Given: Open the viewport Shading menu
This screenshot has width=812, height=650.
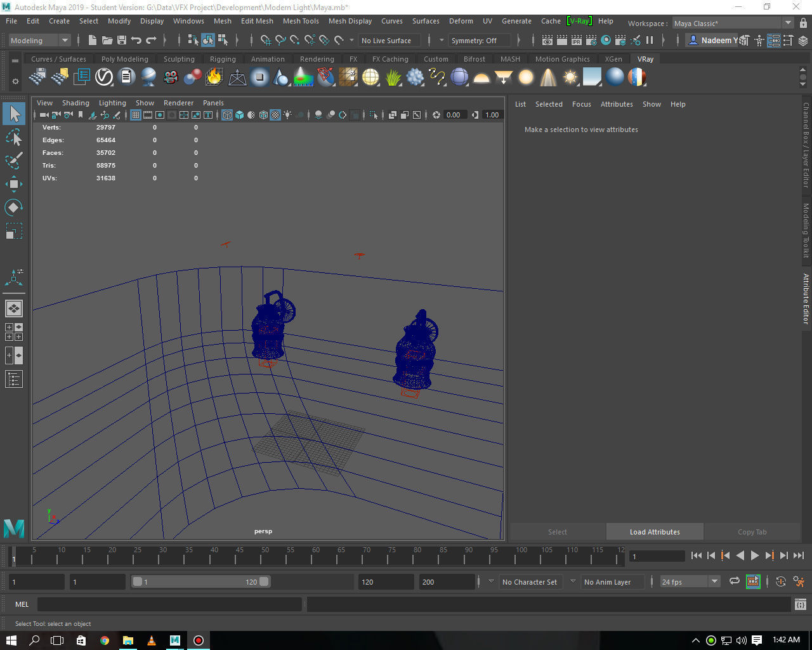Looking at the screenshot, I should [x=75, y=103].
